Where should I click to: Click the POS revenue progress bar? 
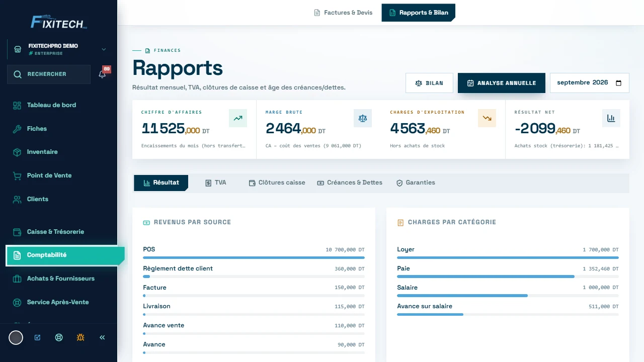[x=254, y=257]
